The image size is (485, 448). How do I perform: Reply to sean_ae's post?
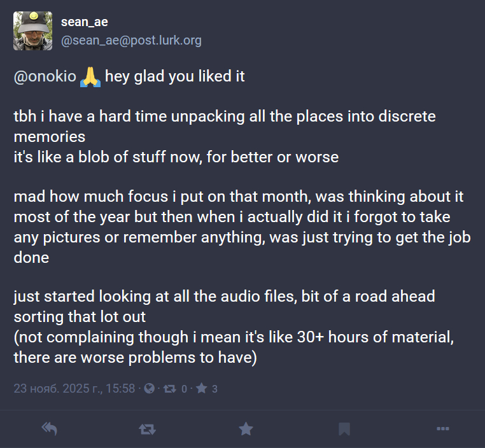[x=49, y=430]
